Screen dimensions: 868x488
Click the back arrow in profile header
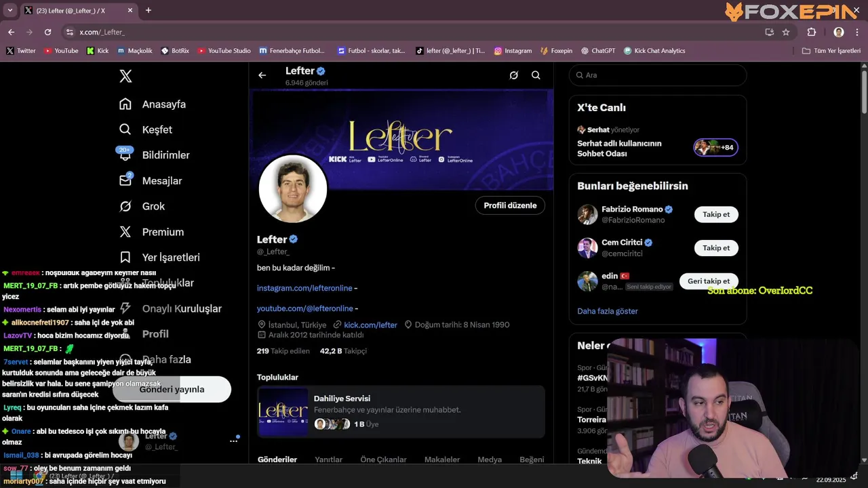262,75
